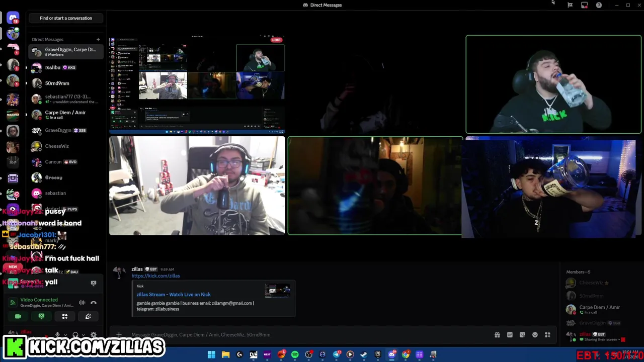Open OBS Studio from the taskbar
The width and height of the screenshot is (644, 362).
click(309, 354)
